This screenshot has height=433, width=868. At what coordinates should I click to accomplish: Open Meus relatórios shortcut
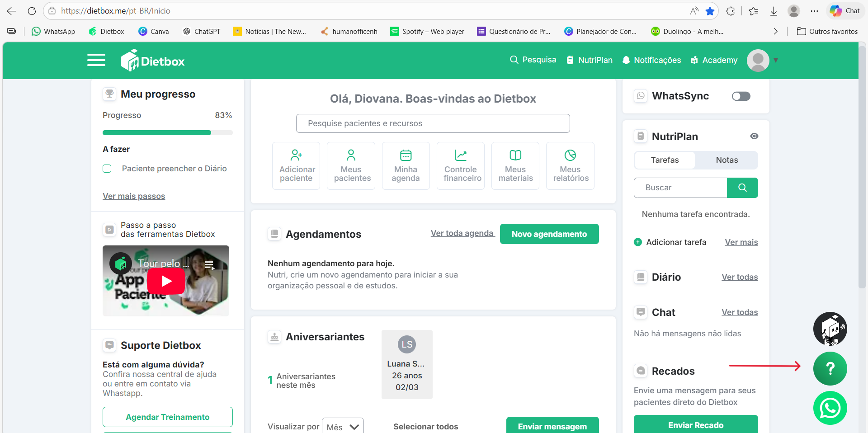click(x=571, y=166)
